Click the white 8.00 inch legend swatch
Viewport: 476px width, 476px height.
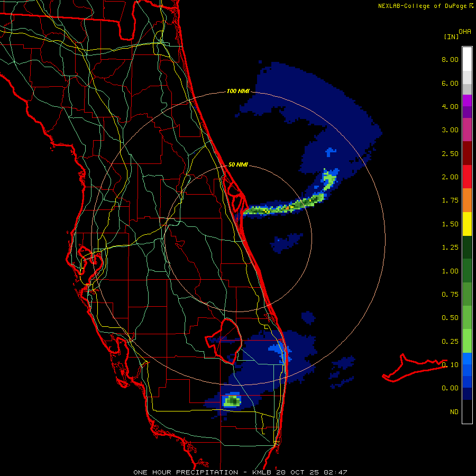click(x=467, y=59)
